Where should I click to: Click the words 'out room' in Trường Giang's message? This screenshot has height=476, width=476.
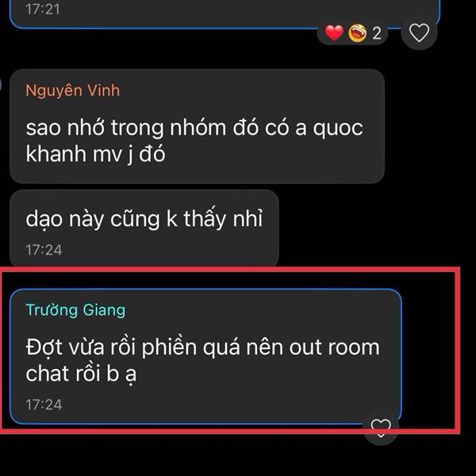click(x=334, y=347)
